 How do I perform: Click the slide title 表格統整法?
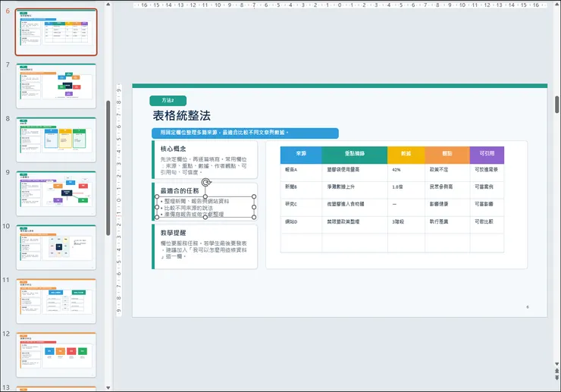[182, 116]
